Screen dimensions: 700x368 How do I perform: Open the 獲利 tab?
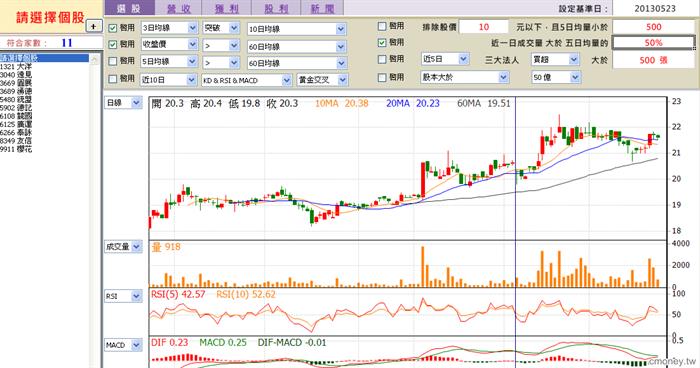[227, 8]
